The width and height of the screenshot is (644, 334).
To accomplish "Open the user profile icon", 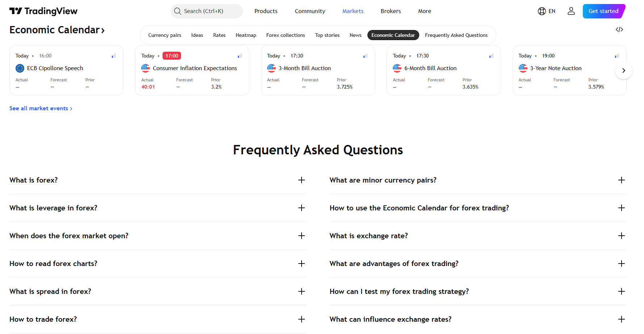I will pyautogui.click(x=571, y=11).
